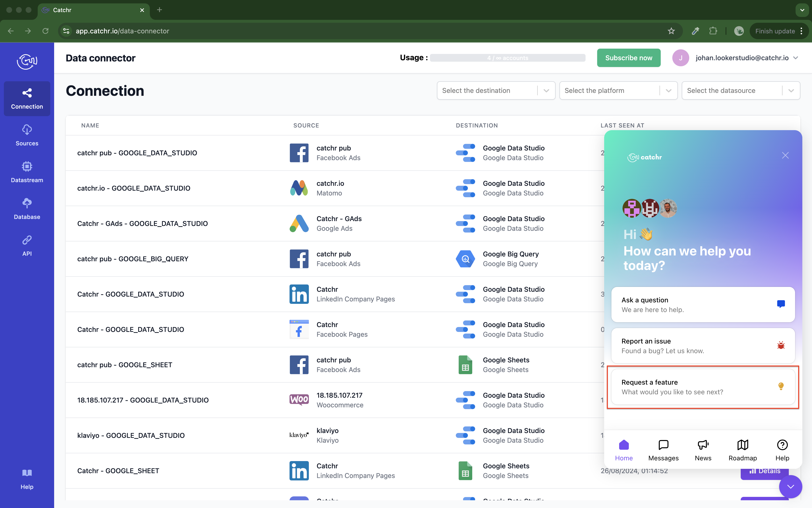Bookmark this page with the star icon
This screenshot has width=812, height=508.
coord(671,31)
